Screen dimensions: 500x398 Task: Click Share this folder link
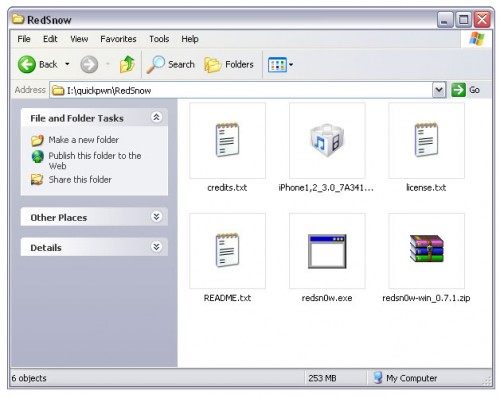coord(80,180)
